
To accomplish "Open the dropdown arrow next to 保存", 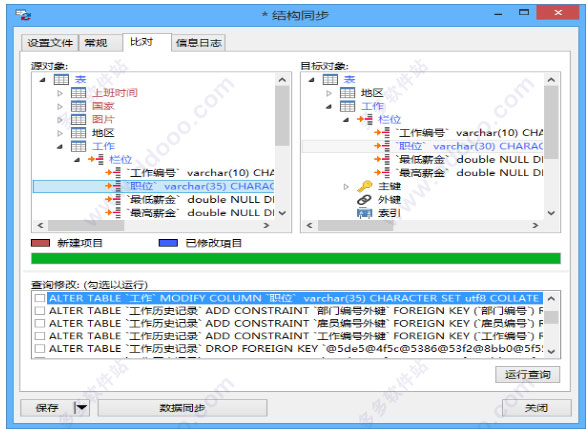I will pyautogui.click(x=82, y=408).
